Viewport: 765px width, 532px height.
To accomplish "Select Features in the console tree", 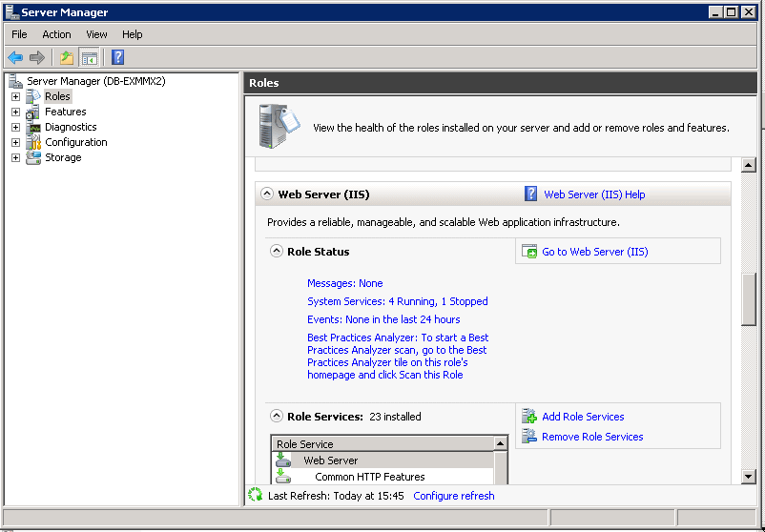I will (66, 112).
